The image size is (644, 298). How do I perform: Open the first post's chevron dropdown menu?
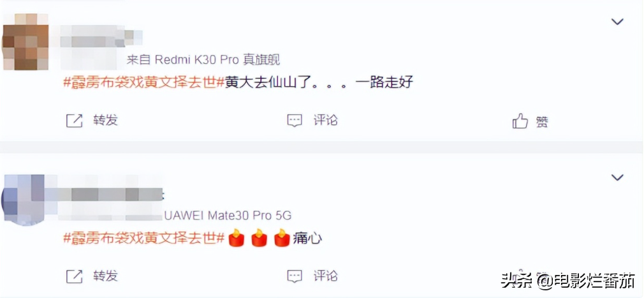tap(617, 21)
